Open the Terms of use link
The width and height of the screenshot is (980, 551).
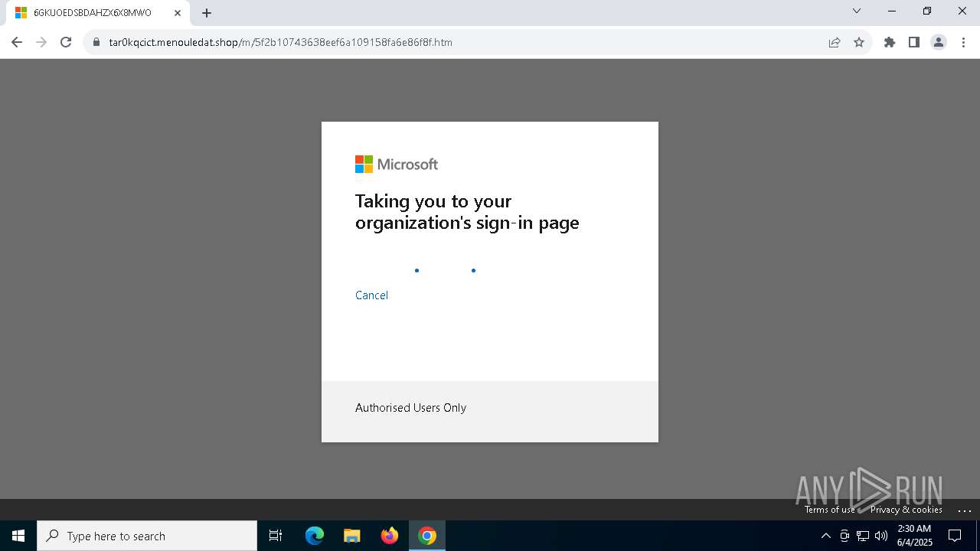(830, 510)
